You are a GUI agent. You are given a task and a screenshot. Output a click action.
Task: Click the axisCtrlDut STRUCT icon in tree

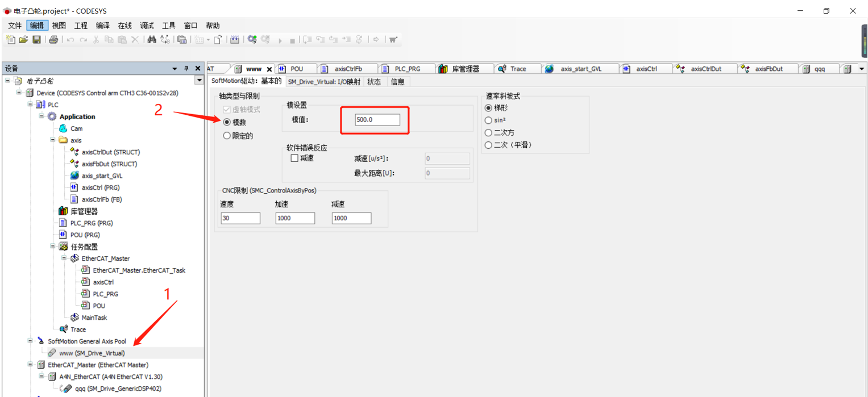tap(74, 152)
